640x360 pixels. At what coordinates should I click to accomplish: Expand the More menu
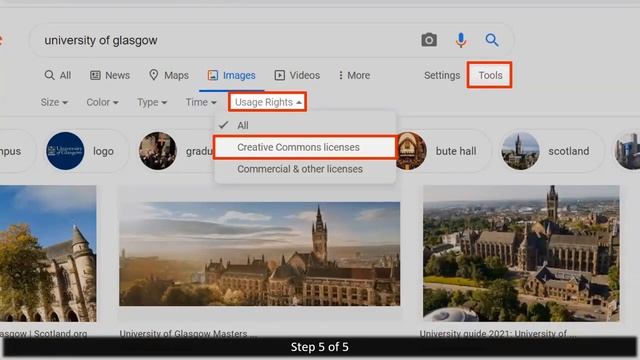(x=354, y=75)
